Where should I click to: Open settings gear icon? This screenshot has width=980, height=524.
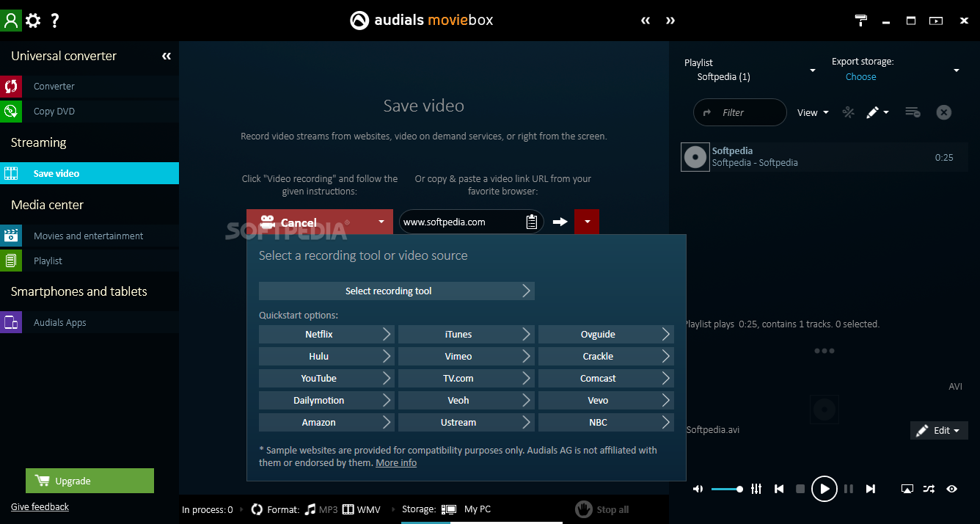[33, 21]
